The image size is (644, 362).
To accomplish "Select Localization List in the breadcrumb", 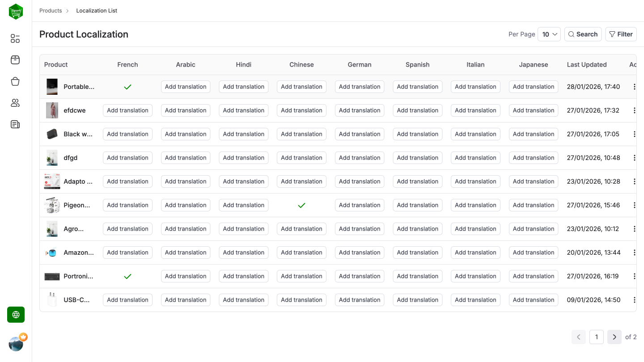I will [97, 10].
